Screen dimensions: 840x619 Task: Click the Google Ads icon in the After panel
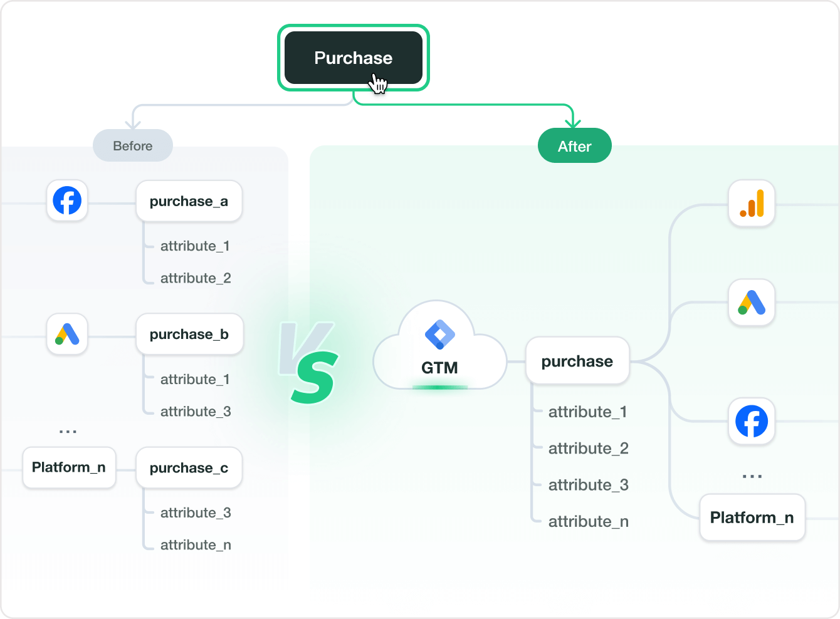pyautogui.click(x=752, y=303)
